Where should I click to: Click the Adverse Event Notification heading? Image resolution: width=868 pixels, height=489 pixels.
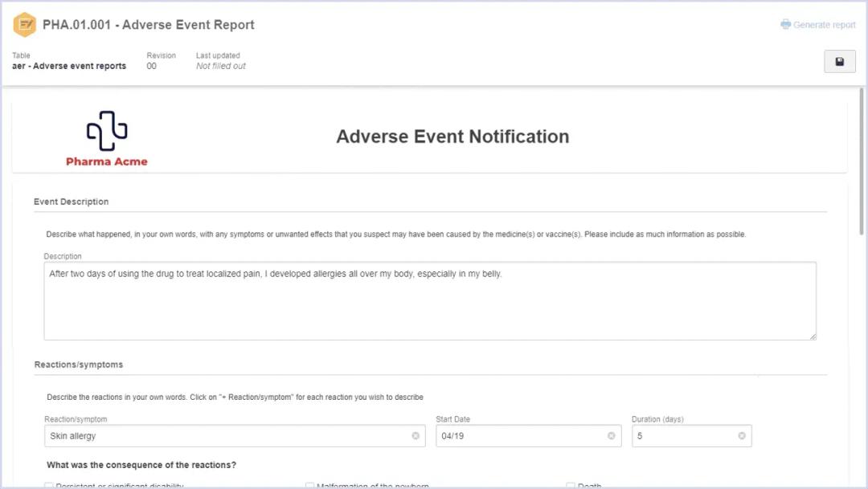452,137
